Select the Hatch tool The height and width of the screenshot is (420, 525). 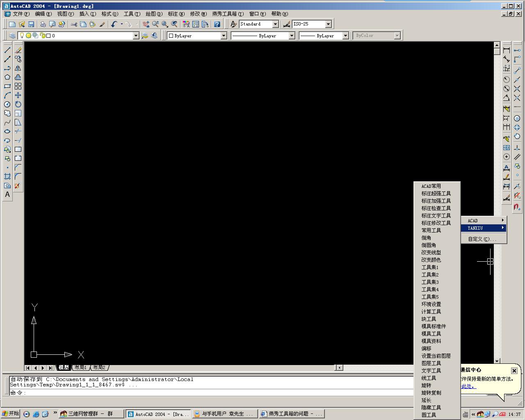(x=7, y=176)
